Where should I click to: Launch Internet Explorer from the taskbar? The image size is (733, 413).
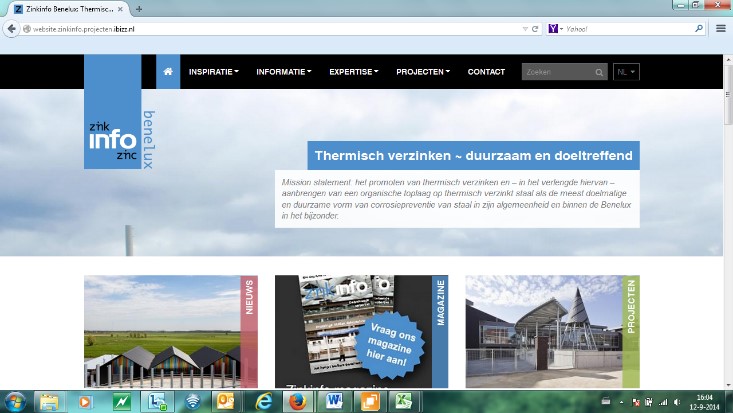point(265,401)
